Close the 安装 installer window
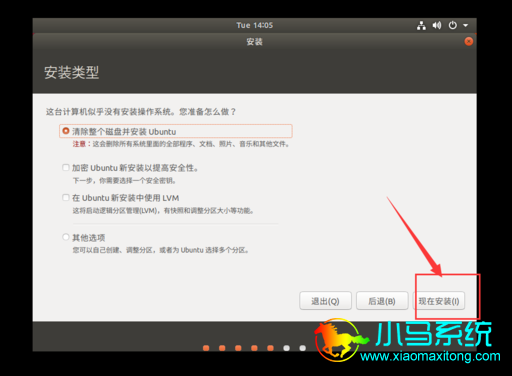Screen dimensions: 512x376 tap(469, 41)
